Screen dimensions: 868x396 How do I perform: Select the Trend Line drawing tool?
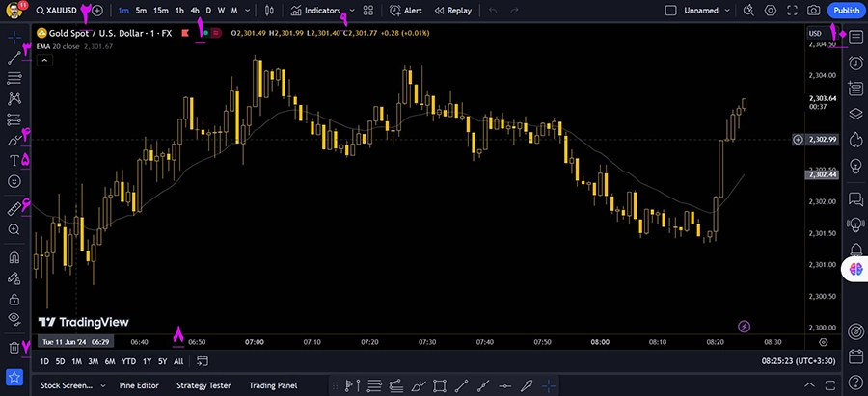pyautogui.click(x=14, y=58)
